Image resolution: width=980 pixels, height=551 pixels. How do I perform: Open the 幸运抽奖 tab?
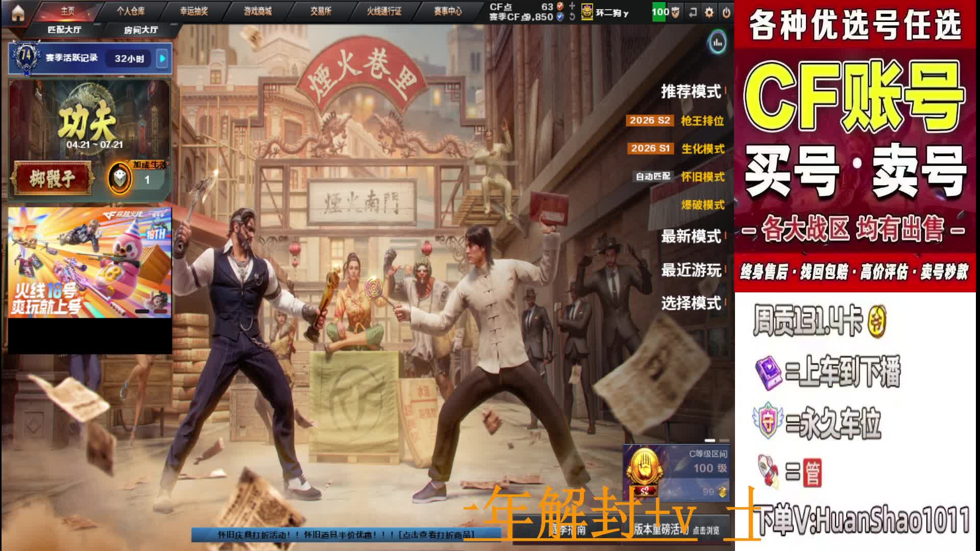click(194, 11)
